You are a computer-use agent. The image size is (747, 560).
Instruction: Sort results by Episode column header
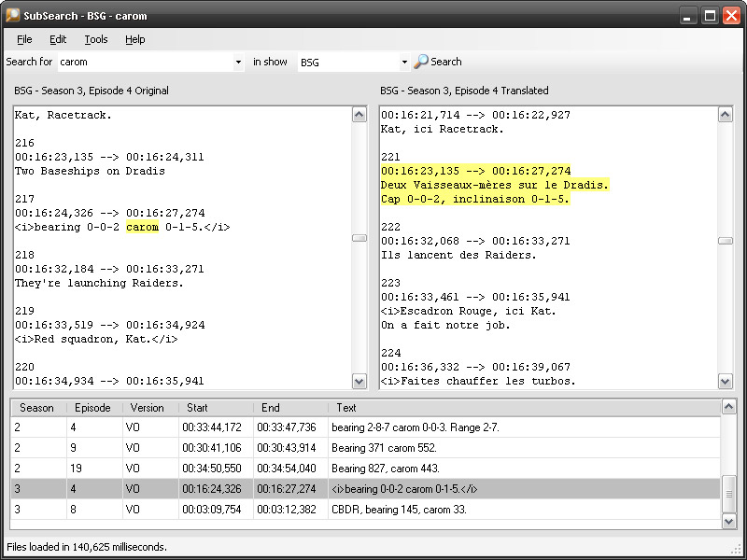(x=92, y=408)
